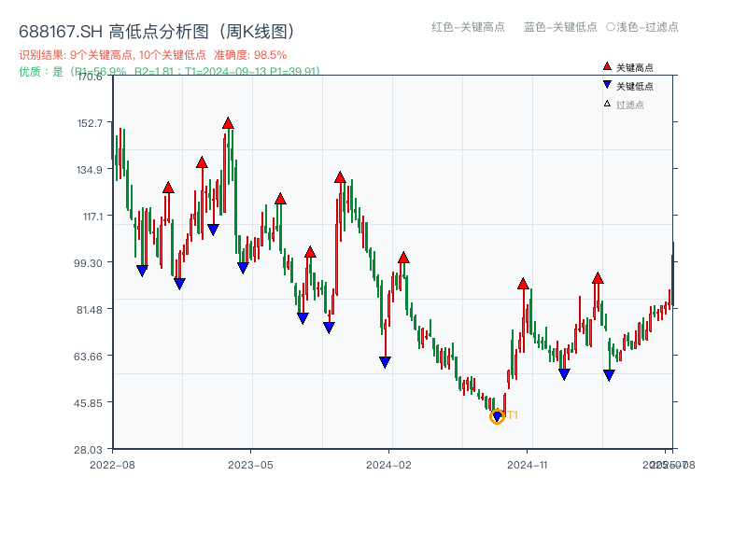Click the blue triangle below the 2024-02 label
The width and height of the screenshot is (747, 560).
[x=385, y=361]
